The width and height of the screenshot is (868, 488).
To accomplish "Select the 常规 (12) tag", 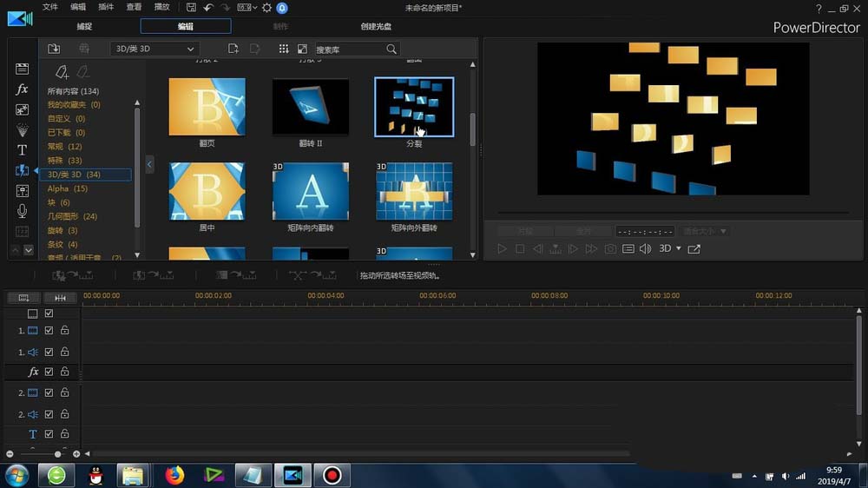I will click(x=64, y=146).
